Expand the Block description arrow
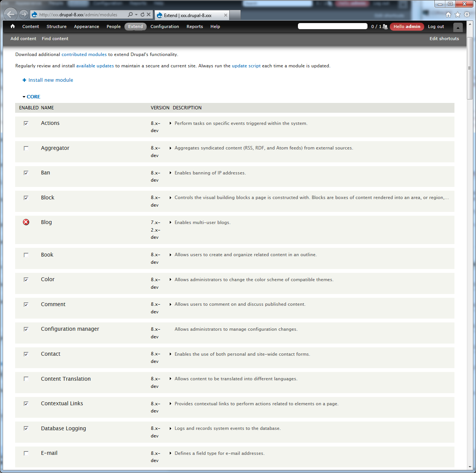 pyautogui.click(x=171, y=198)
